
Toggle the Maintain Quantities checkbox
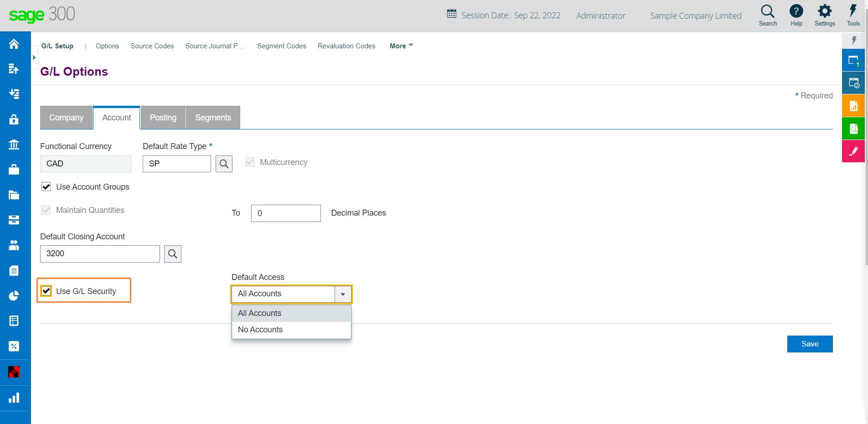46,210
